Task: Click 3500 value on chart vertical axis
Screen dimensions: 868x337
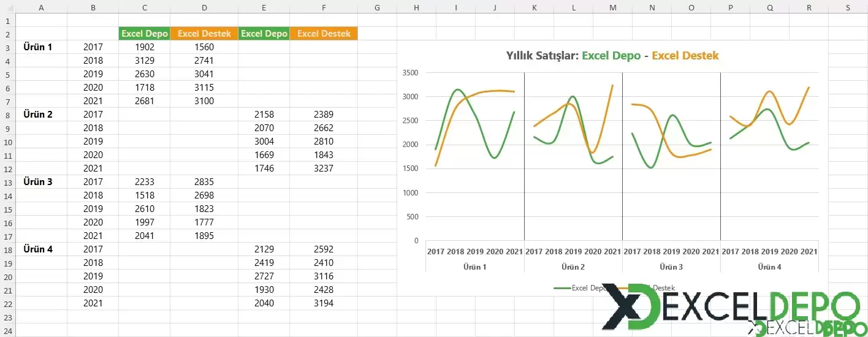Action: tap(410, 72)
